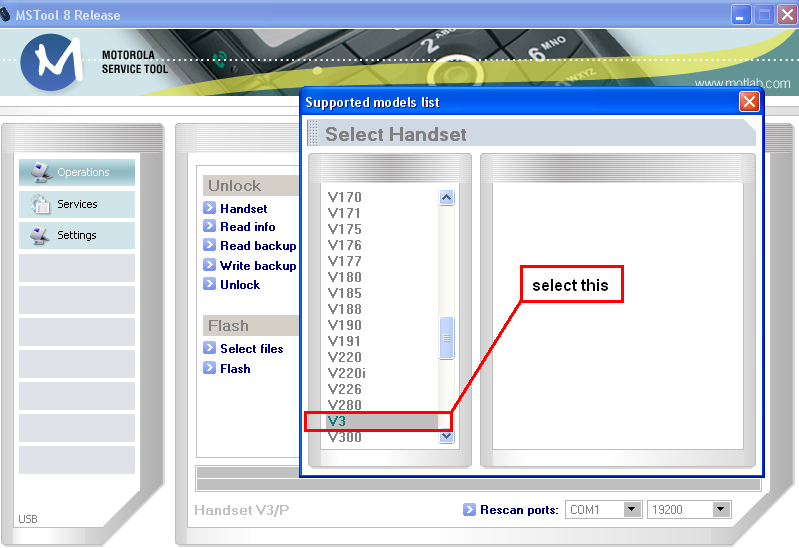Select V185 in the handset list
The width and height of the screenshot is (799, 548).
tap(344, 293)
